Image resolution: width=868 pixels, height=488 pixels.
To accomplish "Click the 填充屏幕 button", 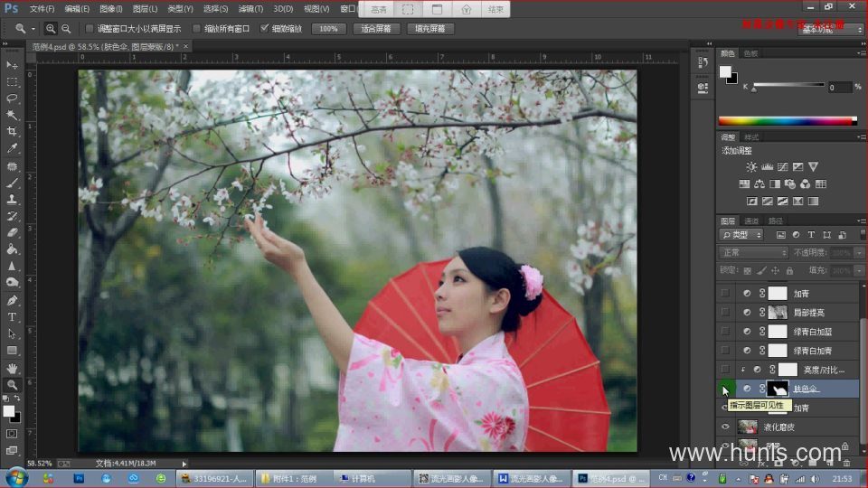I will (430, 29).
